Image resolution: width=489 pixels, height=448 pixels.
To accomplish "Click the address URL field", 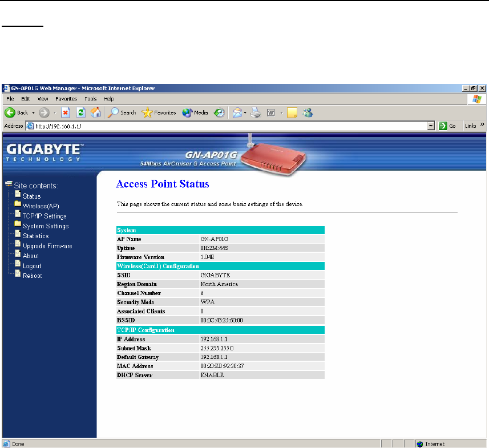I will pos(231,126).
